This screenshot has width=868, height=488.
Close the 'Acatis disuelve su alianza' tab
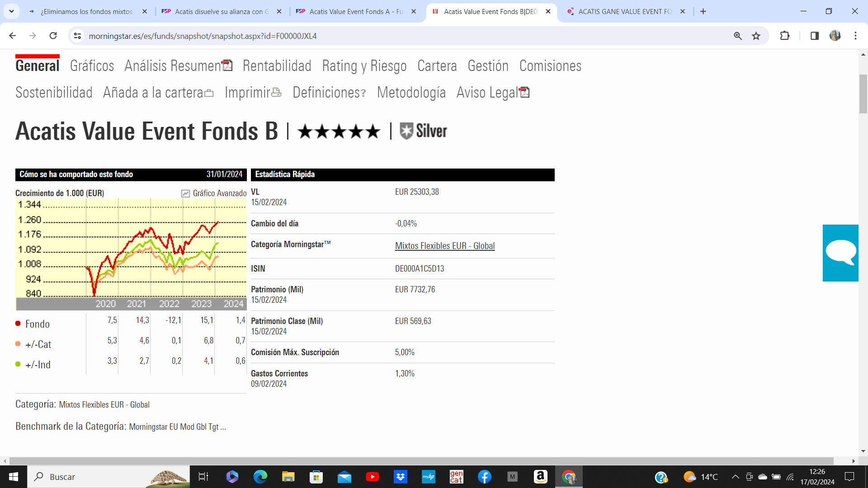(x=279, y=11)
